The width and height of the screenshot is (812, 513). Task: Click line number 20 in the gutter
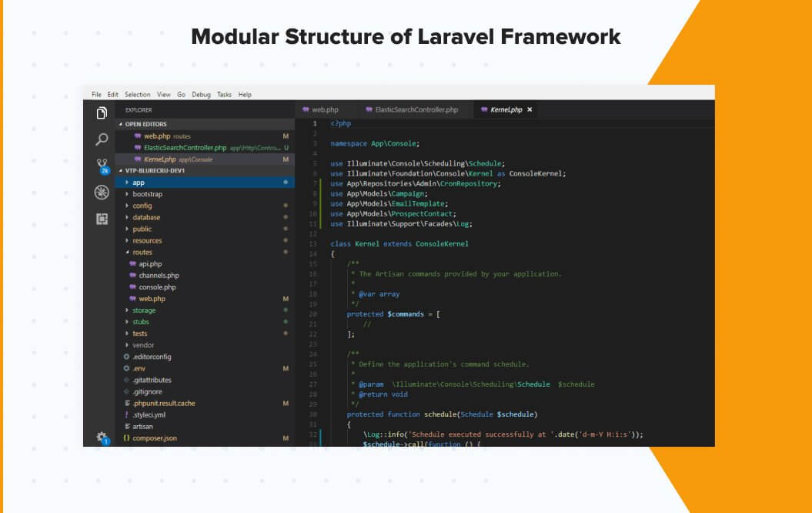pos(312,314)
